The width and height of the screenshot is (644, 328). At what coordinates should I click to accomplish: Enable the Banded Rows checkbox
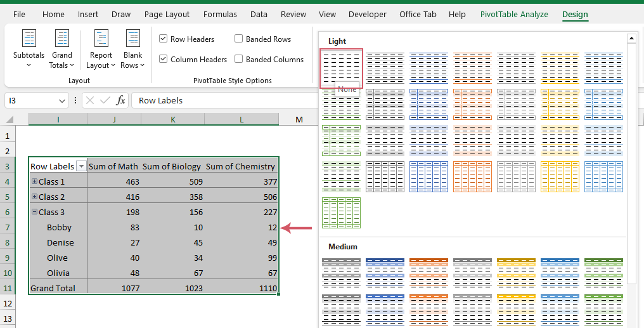coord(239,39)
